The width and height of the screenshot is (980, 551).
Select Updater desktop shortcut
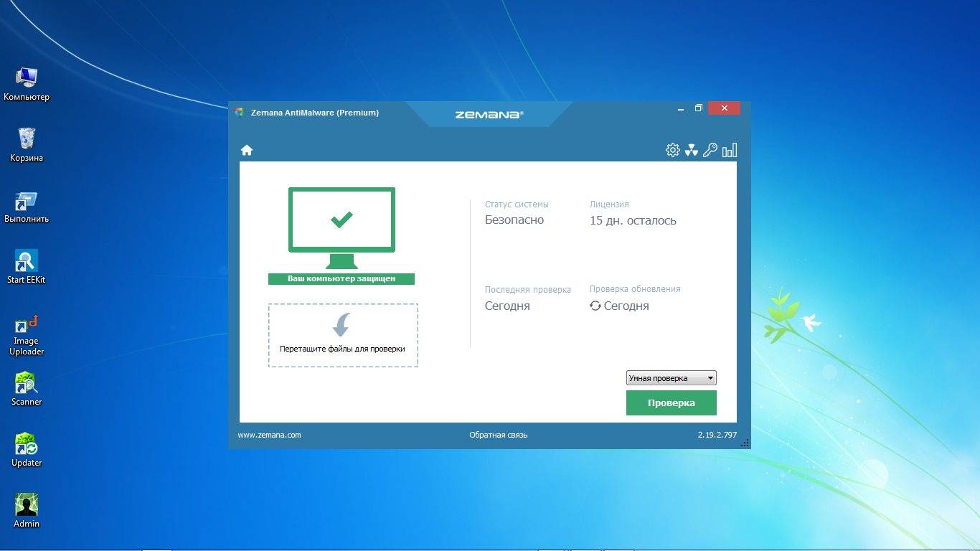tap(27, 450)
